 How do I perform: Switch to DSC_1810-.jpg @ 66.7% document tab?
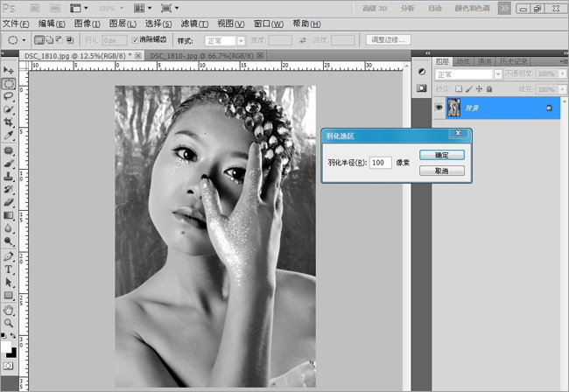point(201,56)
